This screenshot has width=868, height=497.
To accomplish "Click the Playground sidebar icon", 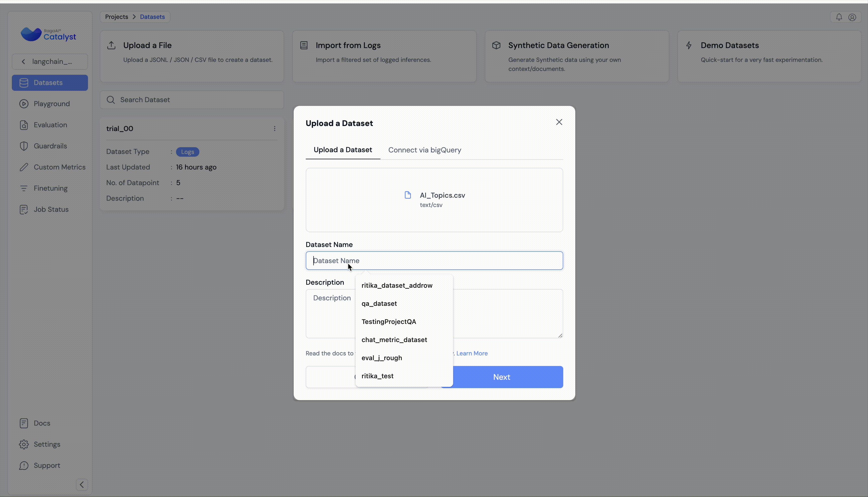I will (24, 104).
